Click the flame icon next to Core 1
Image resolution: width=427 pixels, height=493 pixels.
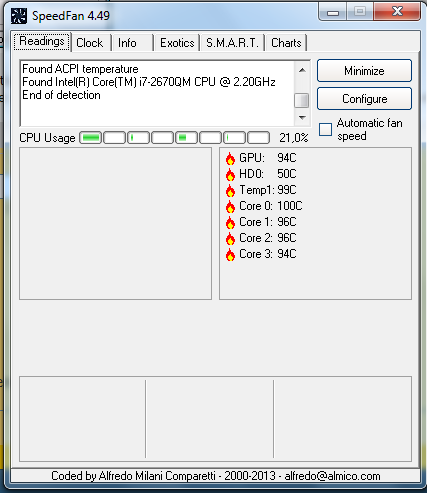(x=230, y=223)
